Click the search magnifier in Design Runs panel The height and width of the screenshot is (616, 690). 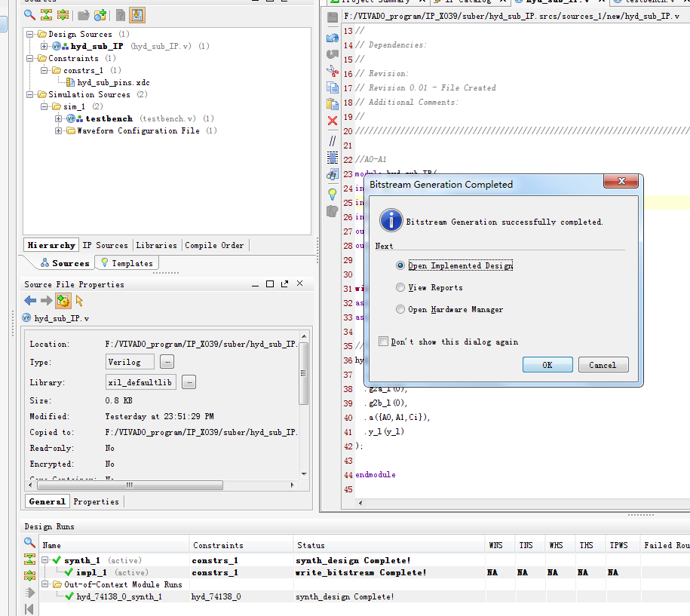click(30, 543)
